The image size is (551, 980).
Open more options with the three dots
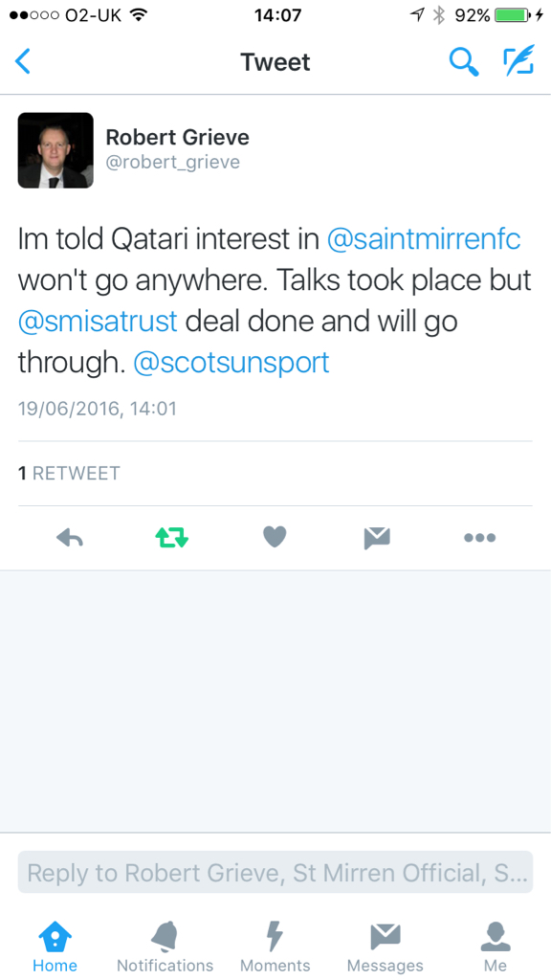pyautogui.click(x=480, y=538)
